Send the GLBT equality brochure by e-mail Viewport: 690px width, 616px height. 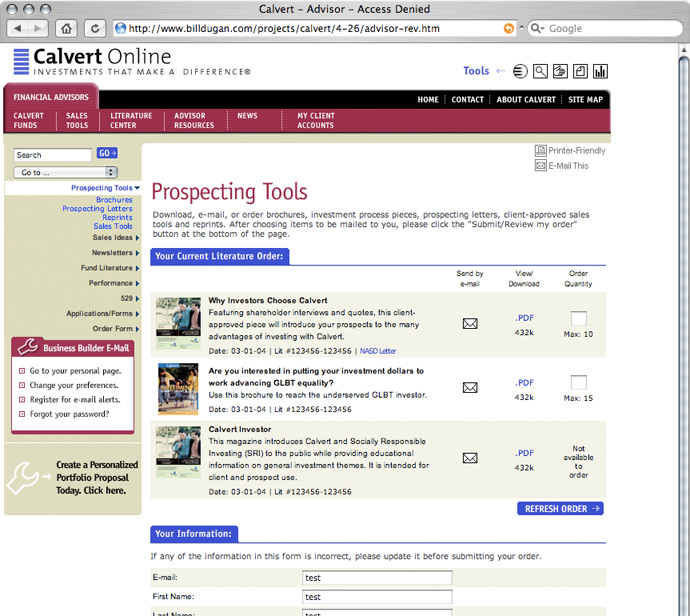coord(470,388)
